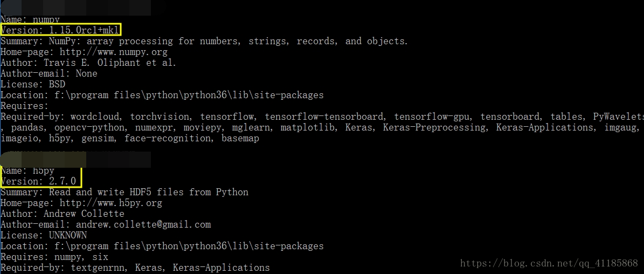Click the numpy Summary text line
Viewport: 644px width, 274px height.
[x=204, y=41]
